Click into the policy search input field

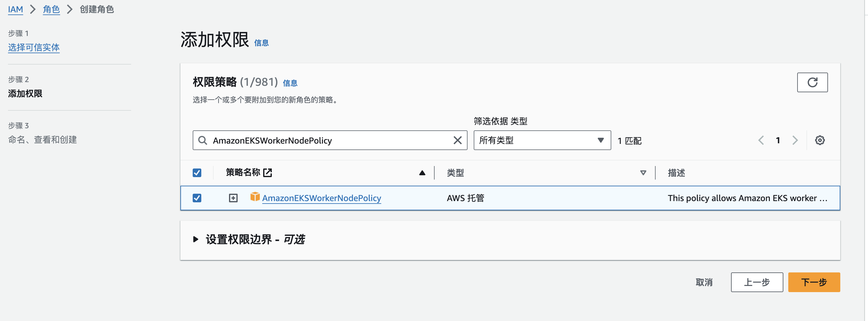330,140
